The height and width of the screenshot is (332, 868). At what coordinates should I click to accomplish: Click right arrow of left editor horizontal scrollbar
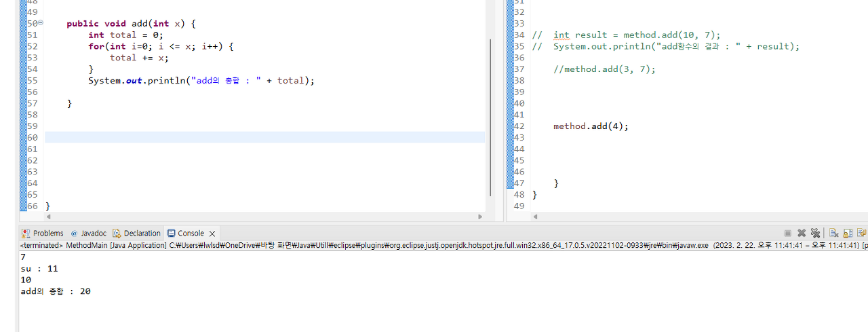(x=480, y=217)
